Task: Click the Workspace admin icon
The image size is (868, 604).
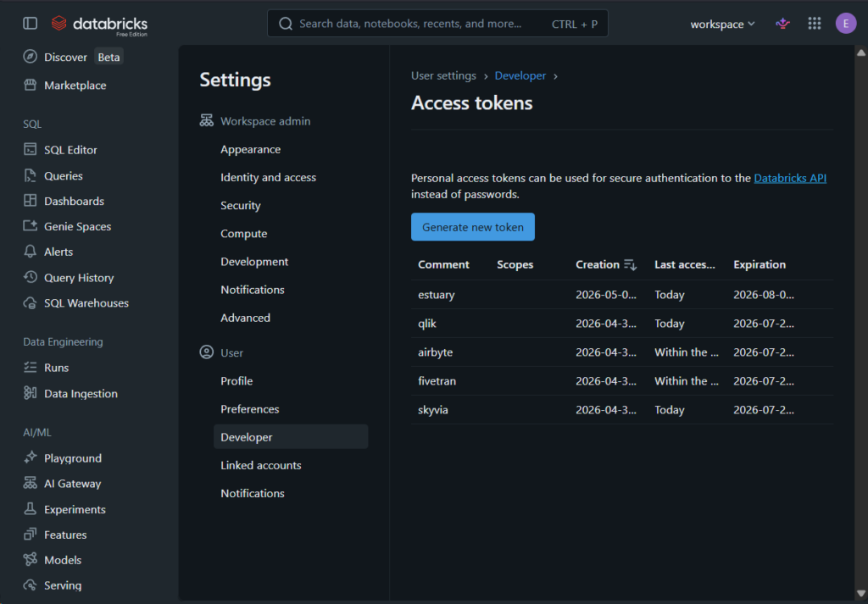Action: [x=207, y=120]
